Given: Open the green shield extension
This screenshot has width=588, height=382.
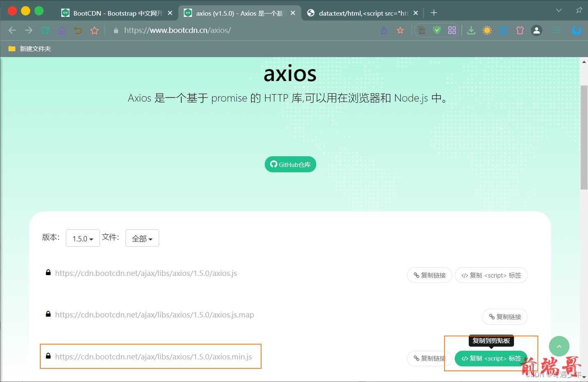Looking at the screenshot, I should pyautogui.click(x=437, y=30).
